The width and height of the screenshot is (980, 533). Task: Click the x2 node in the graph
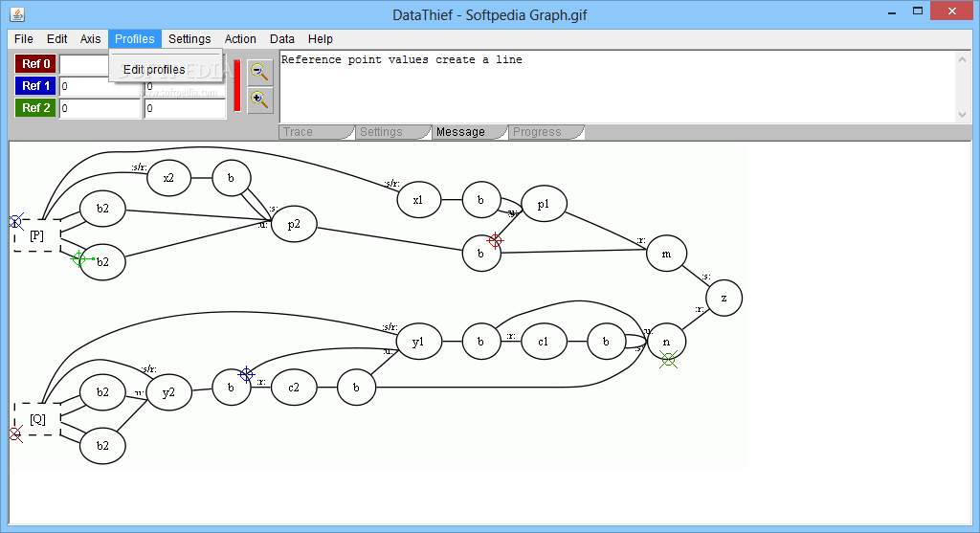point(168,177)
